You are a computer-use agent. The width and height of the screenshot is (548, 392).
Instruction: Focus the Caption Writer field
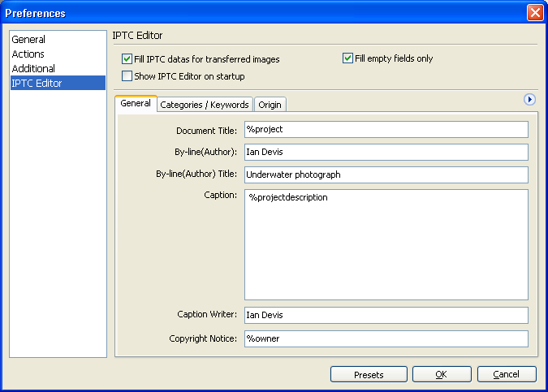pyautogui.click(x=386, y=315)
